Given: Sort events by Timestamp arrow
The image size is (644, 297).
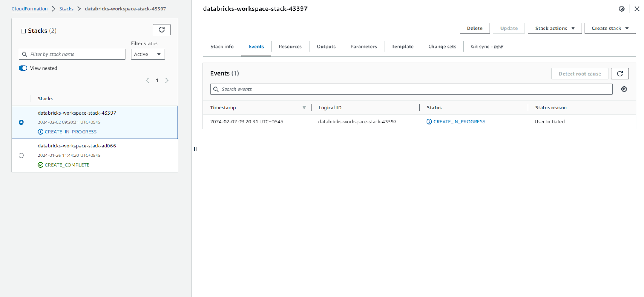Looking at the screenshot, I should (304, 108).
